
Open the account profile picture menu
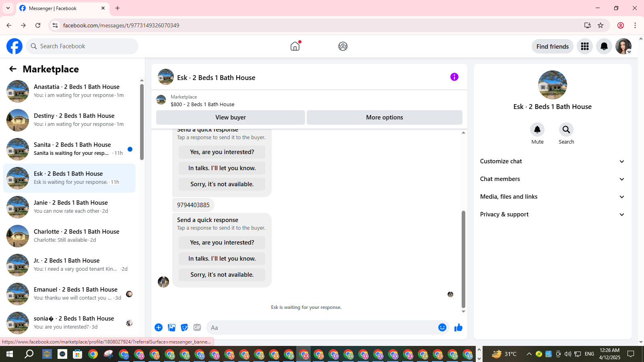click(x=623, y=46)
